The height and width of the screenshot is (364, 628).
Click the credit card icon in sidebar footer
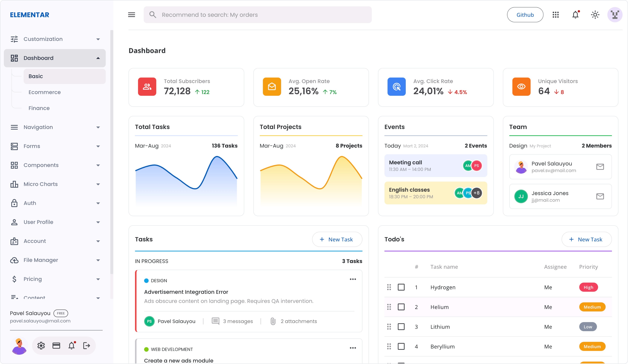(56, 346)
